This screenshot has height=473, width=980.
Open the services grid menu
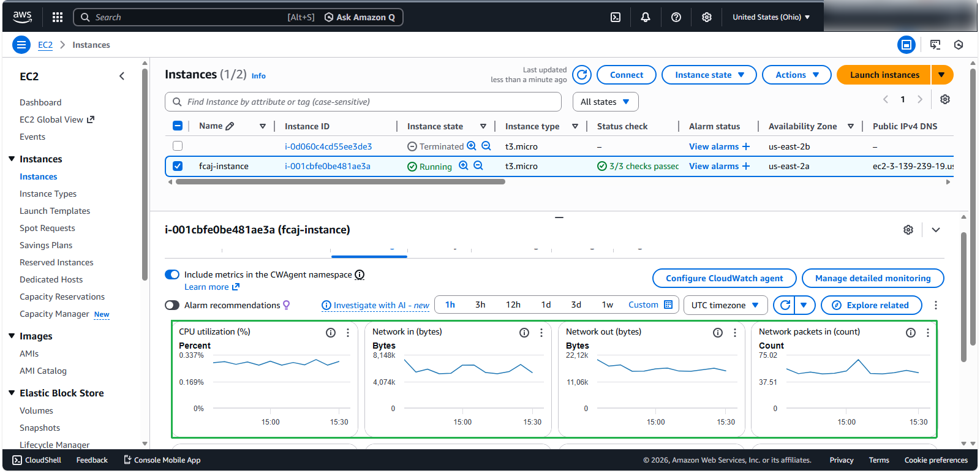(x=58, y=17)
